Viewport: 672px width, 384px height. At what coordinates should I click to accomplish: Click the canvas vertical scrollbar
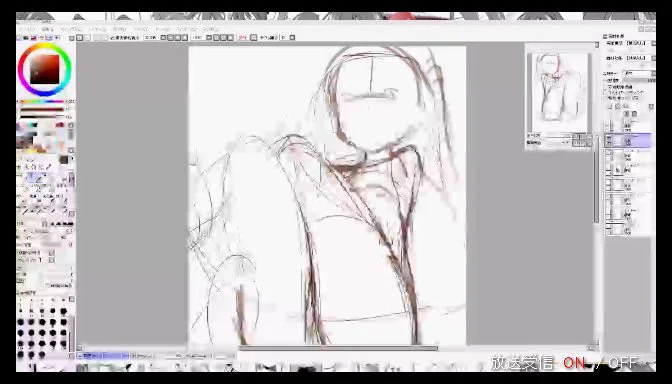(x=596, y=179)
